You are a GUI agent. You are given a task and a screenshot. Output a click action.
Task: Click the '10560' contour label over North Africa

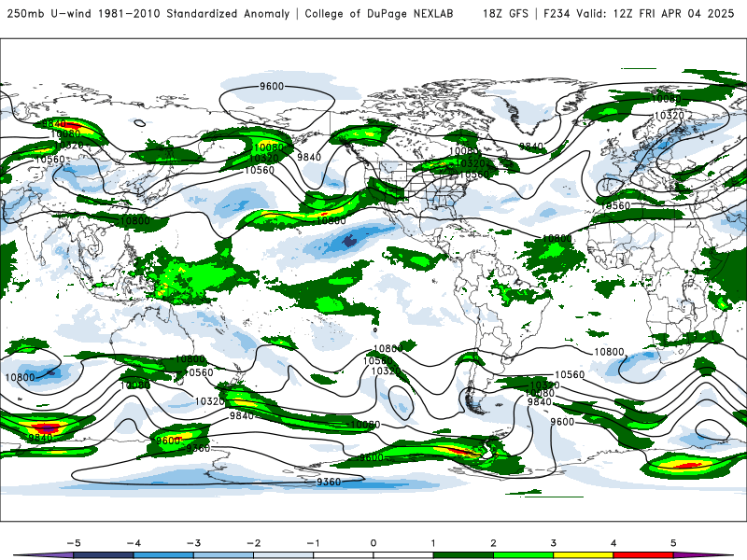pos(615,205)
